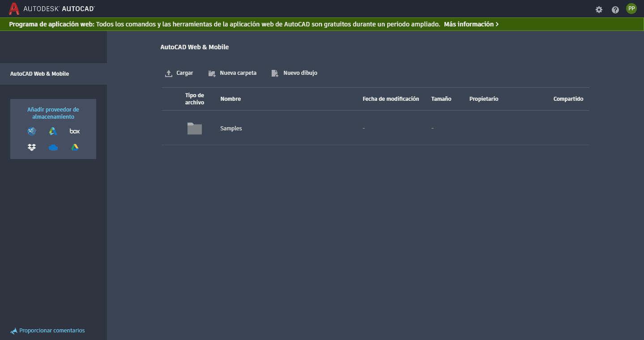The width and height of the screenshot is (644, 340).
Task: Click the Propietario column header
Action: coord(484,99)
